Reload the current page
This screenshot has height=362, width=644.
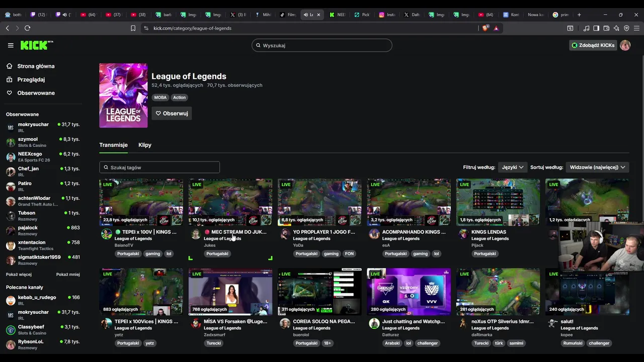[28, 28]
